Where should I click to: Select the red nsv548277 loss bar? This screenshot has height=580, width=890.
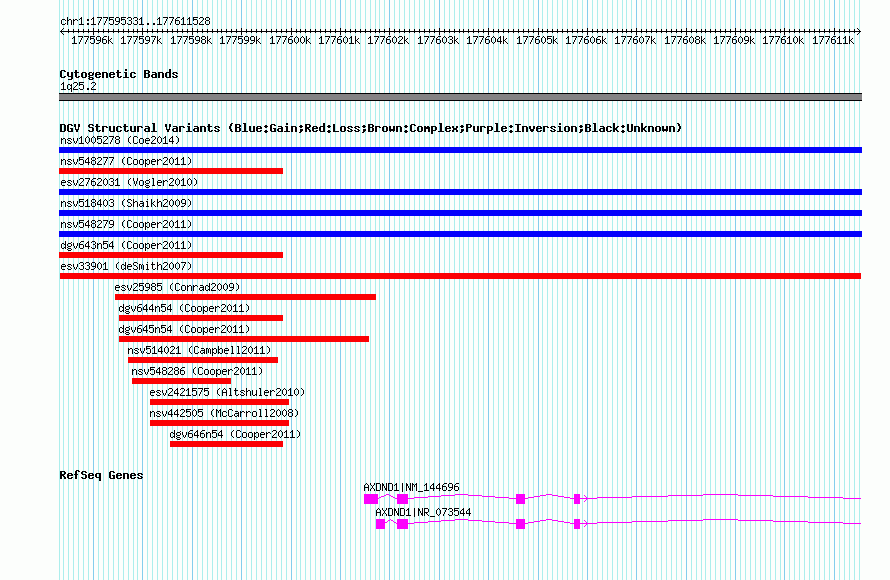pos(171,171)
